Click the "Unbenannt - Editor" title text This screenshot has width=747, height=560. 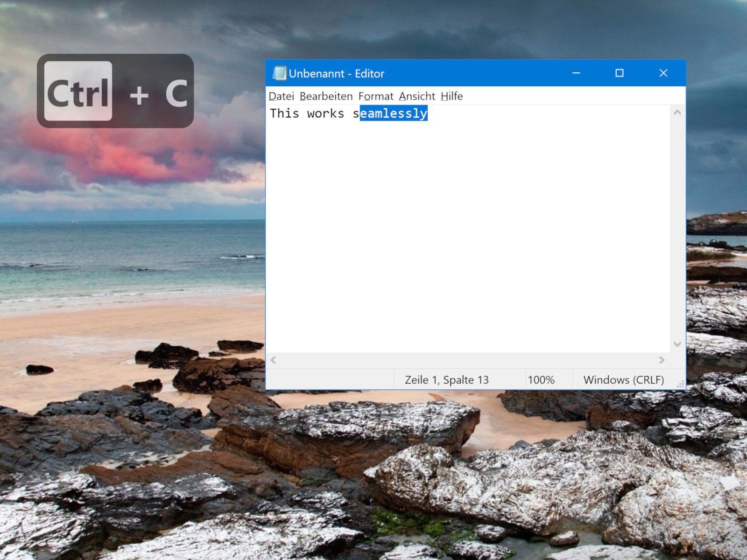(x=336, y=73)
